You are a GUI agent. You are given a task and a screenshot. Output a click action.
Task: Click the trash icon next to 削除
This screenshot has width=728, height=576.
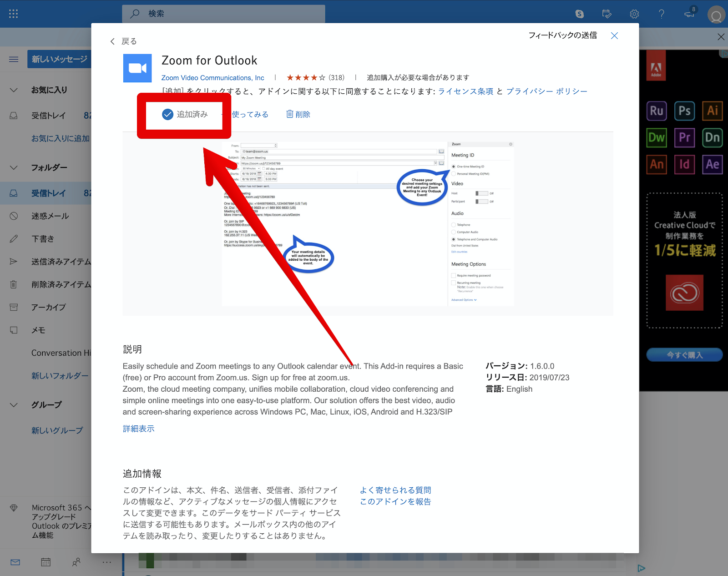(x=290, y=114)
